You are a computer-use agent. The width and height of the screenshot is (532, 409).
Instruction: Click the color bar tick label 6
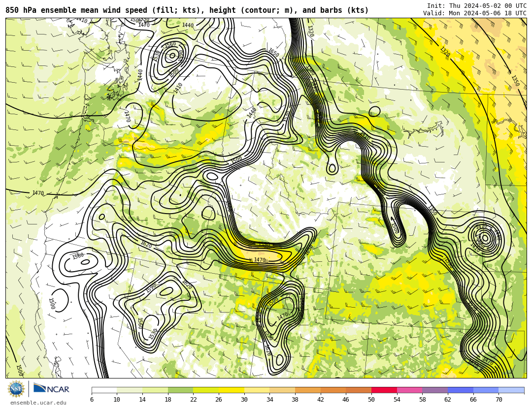click(92, 400)
